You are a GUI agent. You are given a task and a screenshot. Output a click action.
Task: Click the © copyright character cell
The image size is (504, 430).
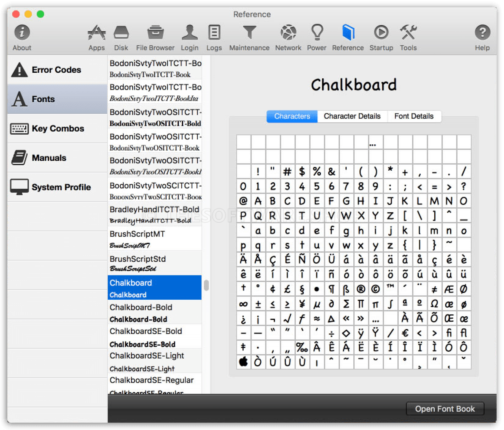[376, 289]
